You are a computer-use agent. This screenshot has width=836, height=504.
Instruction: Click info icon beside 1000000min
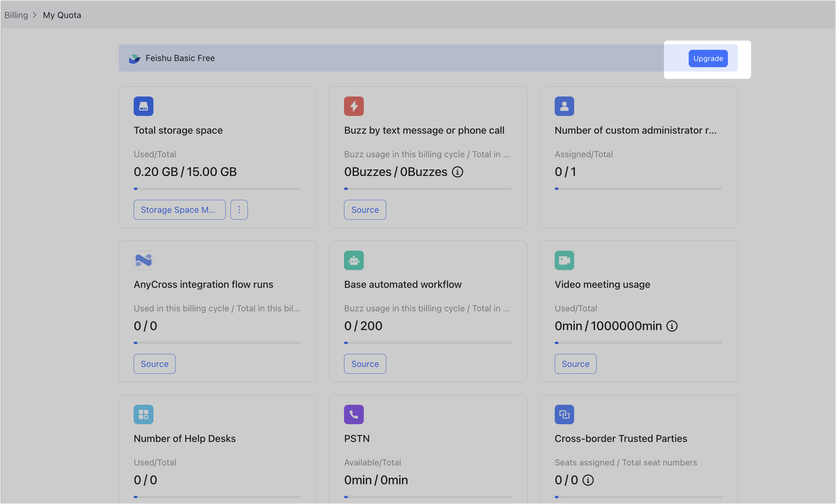[x=672, y=326]
